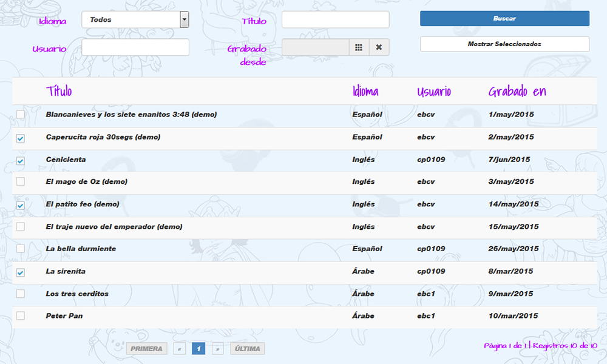Sort by Grabado en column header
Screen dimensions: 607x364
tap(517, 92)
